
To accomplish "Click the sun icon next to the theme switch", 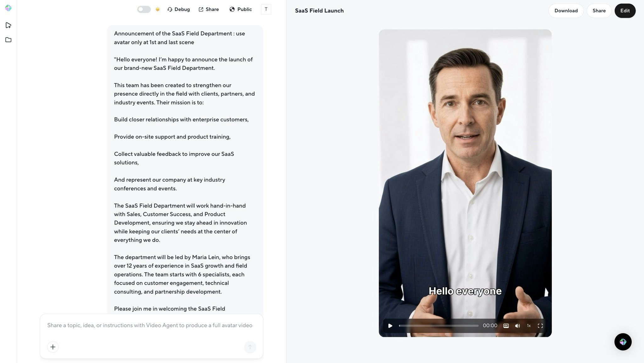I will (158, 9).
